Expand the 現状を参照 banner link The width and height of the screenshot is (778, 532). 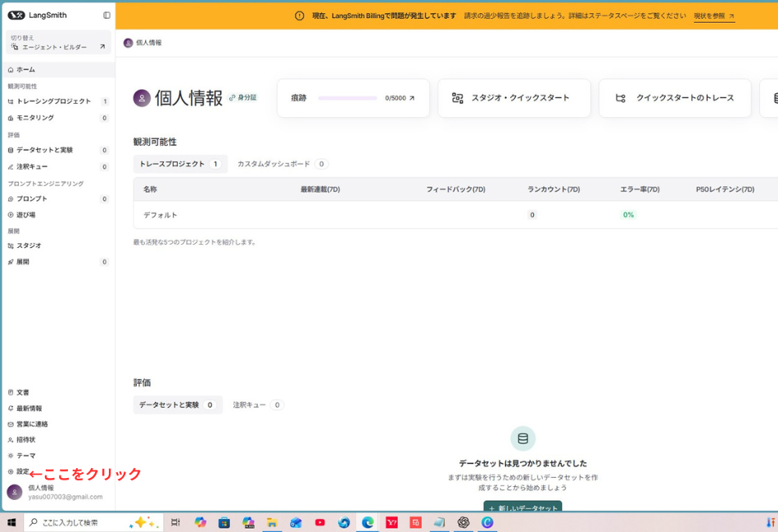tap(709, 14)
